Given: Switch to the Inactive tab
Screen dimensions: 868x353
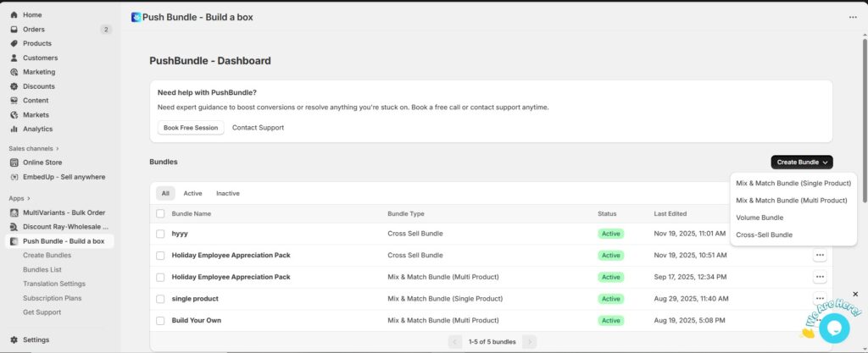Looking at the screenshot, I should [x=227, y=193].
